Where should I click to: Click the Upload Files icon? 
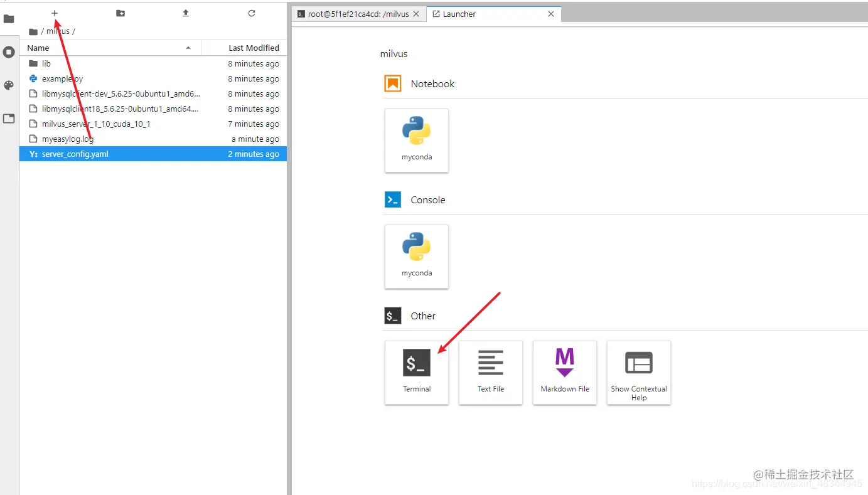[186, 13]
